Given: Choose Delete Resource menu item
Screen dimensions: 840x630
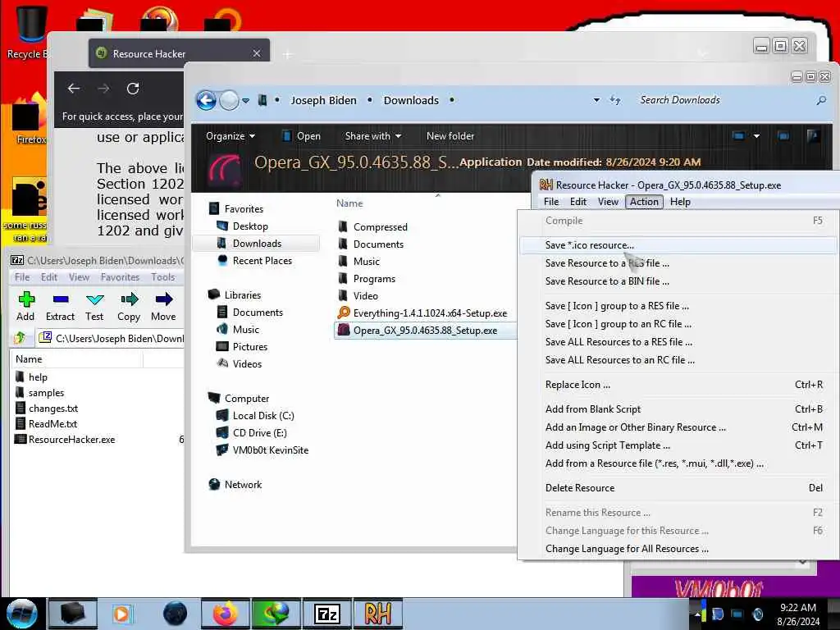Looking at the screenshot, I should tap(677, 488).
